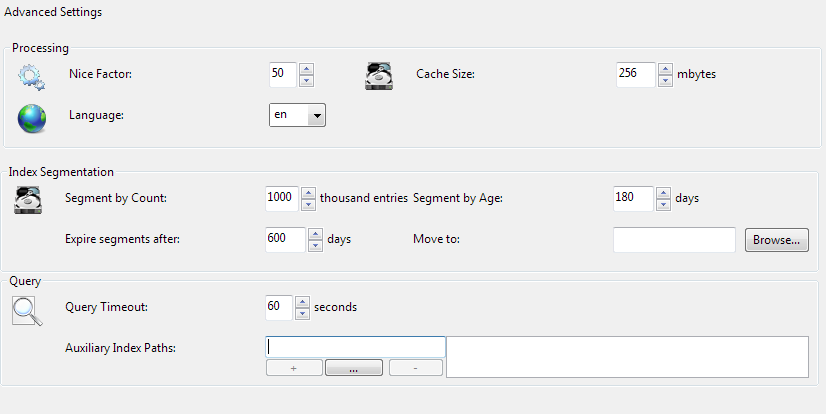Increase Cache Size with up arrow

[665, 69]
